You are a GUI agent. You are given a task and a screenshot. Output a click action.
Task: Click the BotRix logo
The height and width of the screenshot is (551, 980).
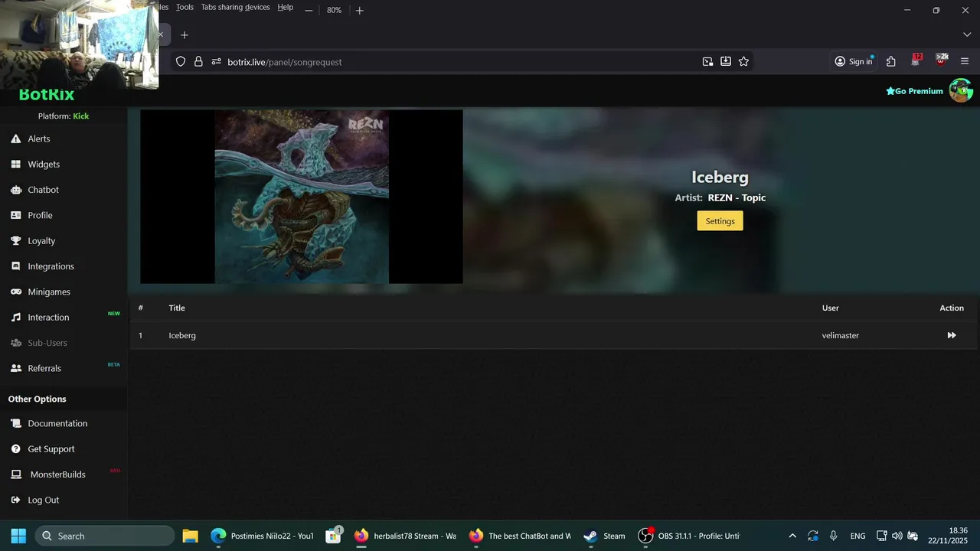tap(47, 95)
